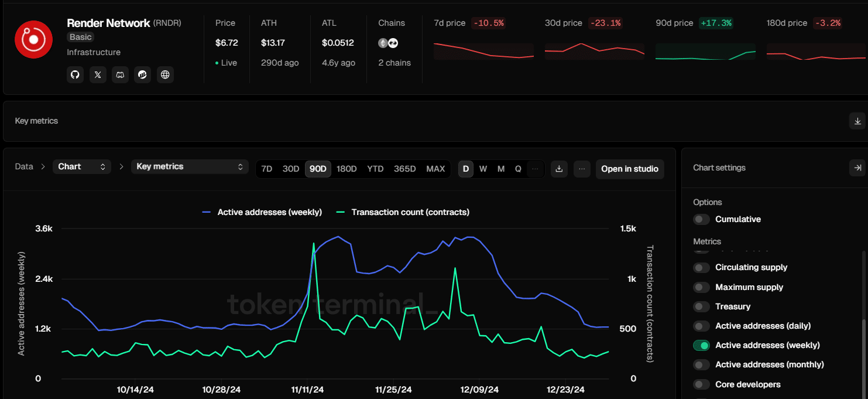The width and height of the screenshot is (868, 399).
Task: Select the 180D time range
Action: [346, 169]
